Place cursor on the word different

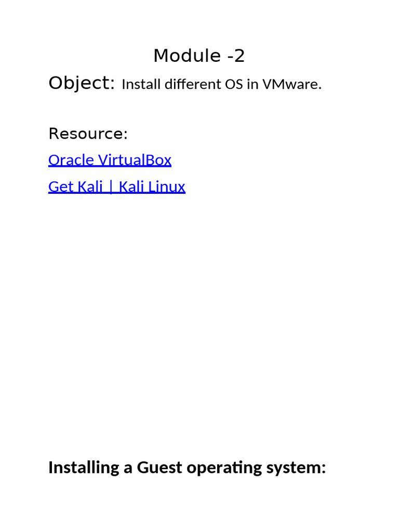(193, 84)
